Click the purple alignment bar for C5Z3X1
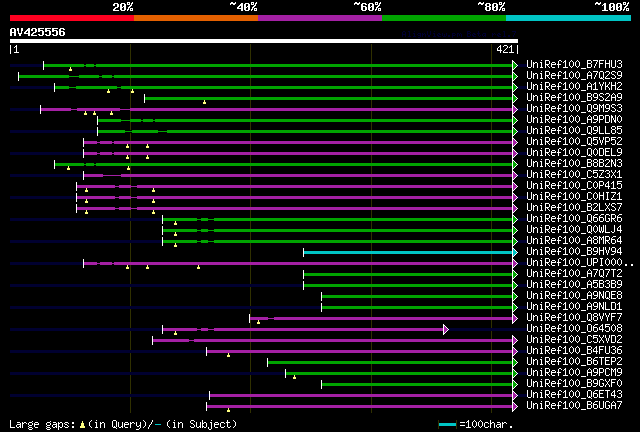The image size is (640, 432). click(x=298, y=176)
